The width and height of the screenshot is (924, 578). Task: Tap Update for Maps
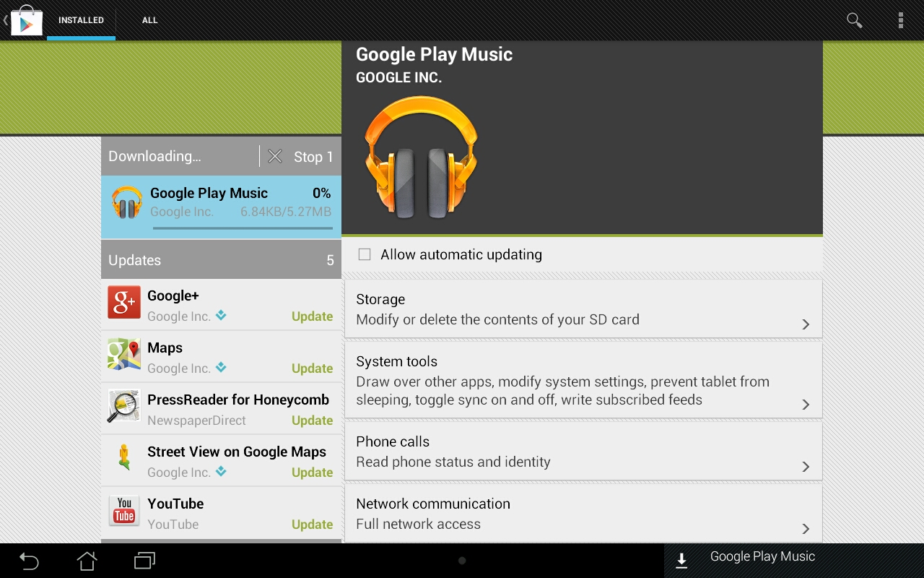click(x=312, y=368)
